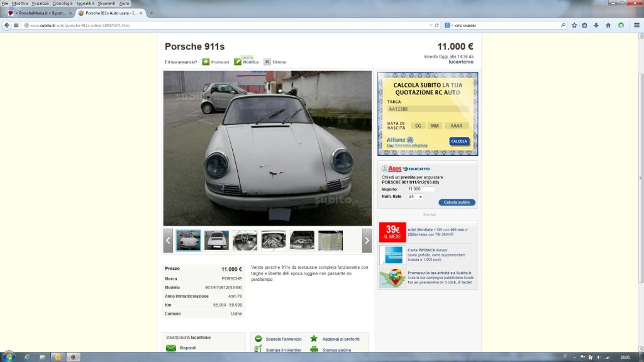Click the Modifica pencil icon

(238, 62)
